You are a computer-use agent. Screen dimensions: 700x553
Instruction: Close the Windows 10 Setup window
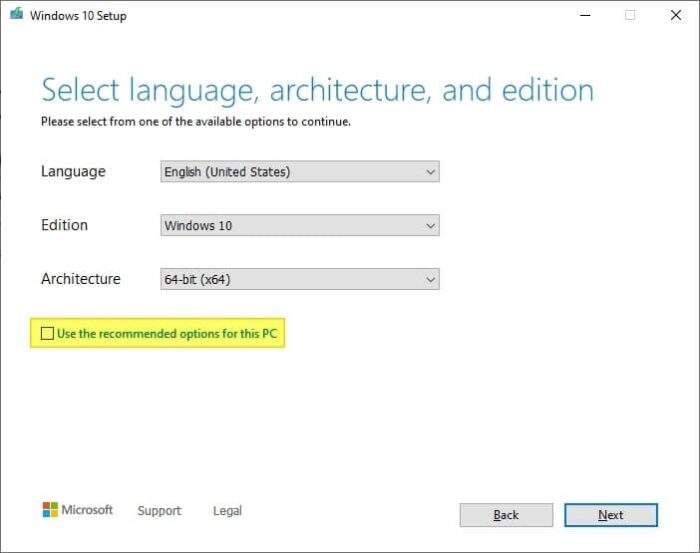[676, 15]
